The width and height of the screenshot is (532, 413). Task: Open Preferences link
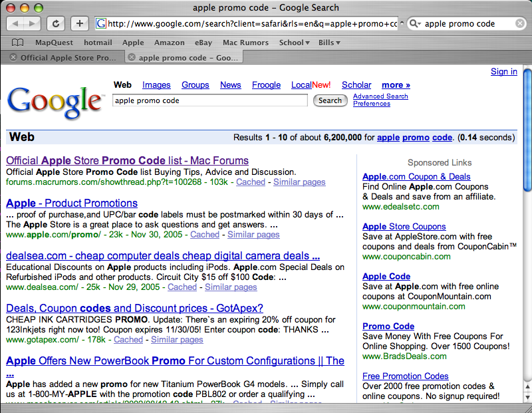(x=372, y=104)
